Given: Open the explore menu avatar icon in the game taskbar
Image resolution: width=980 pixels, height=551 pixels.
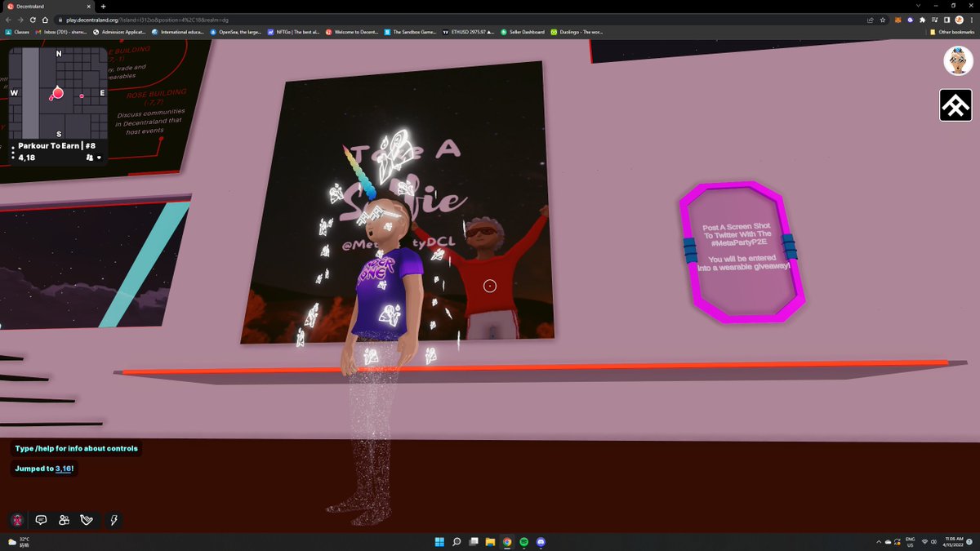Looking at the screenshot, I should pos(17,520).
